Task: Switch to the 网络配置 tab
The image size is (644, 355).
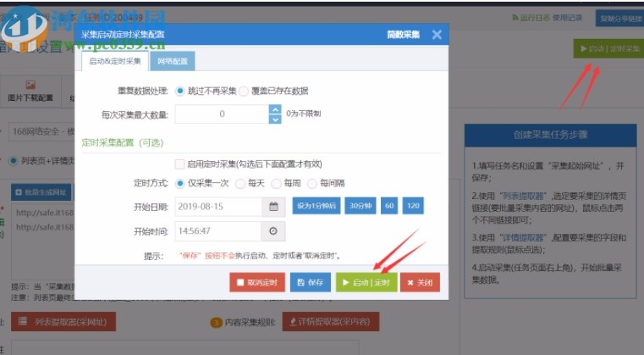Action: [173, 61]
